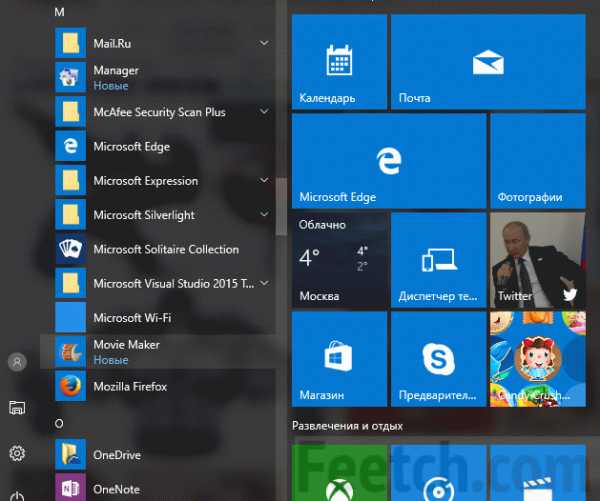Screen dimensions: 600x501
Task: Expand Microsoft Visual Studio 2015 chevron
Action: [264, 283]
